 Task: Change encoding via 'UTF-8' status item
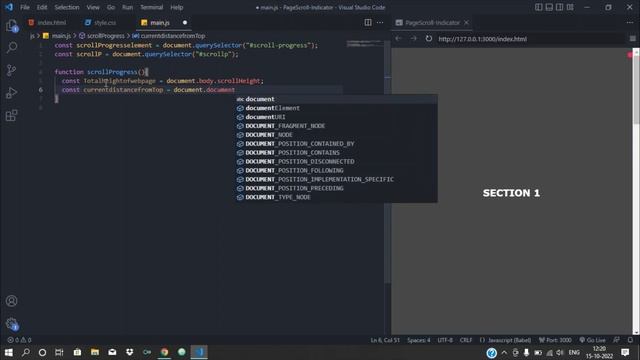pyautogui.click(x=445, y=340)
